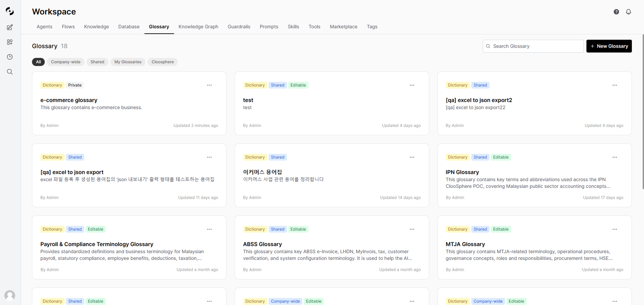Switch to the Flows tab
This screenshot has height=305, width=644.
(68, 27)
